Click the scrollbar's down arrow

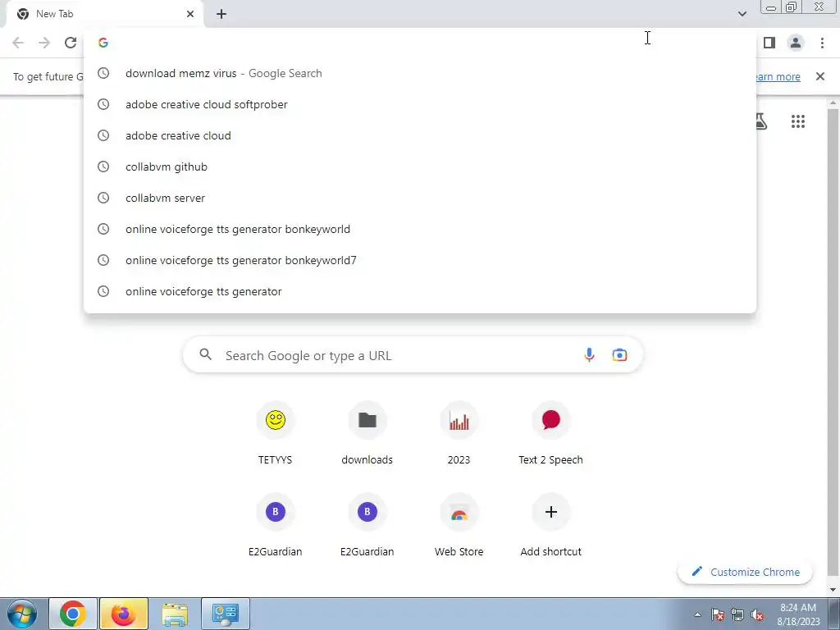point(833,590)
